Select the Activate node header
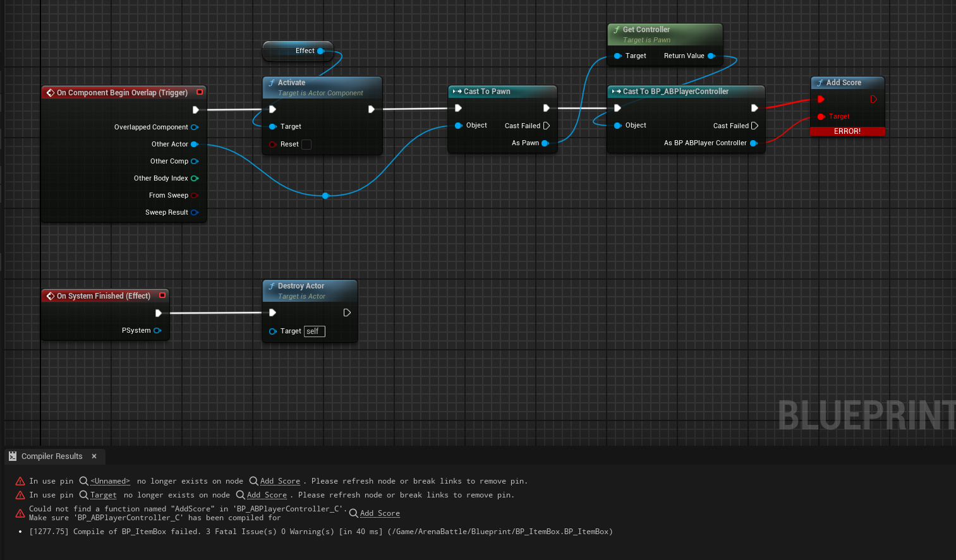The width and height of the screenshot is (956, 560). 322,87
